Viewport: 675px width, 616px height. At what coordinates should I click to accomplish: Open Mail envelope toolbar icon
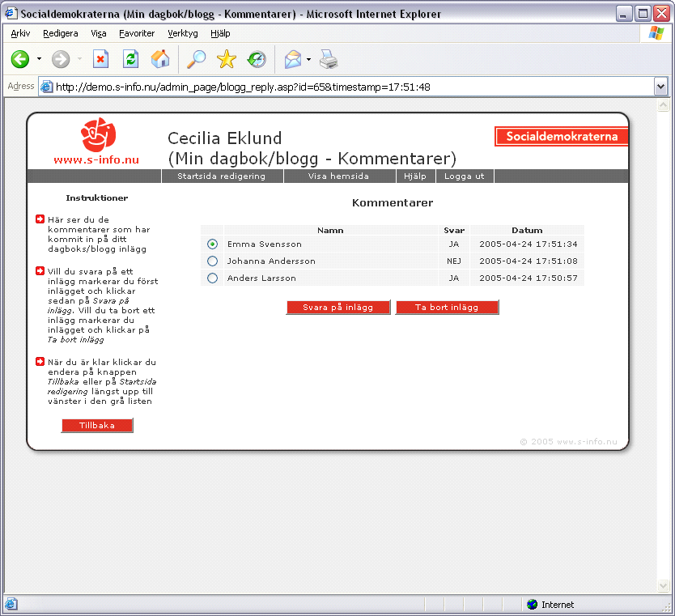[x=293, y=59]
